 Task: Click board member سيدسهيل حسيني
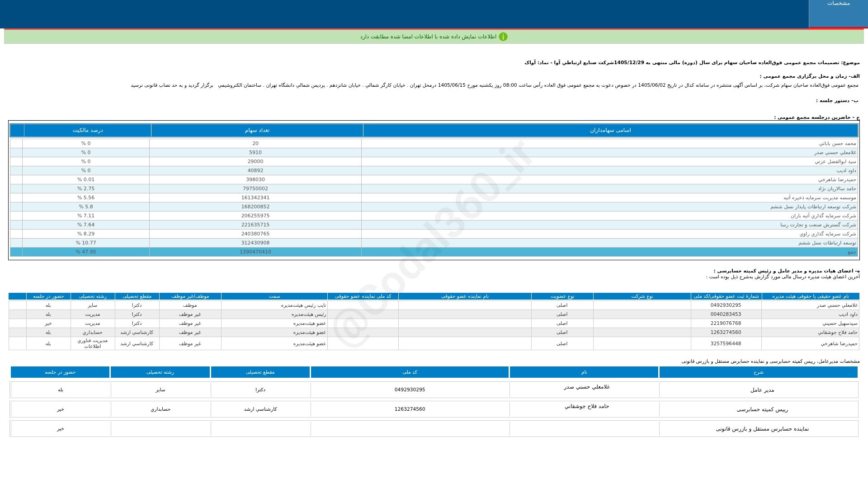(x=840, y=323)
